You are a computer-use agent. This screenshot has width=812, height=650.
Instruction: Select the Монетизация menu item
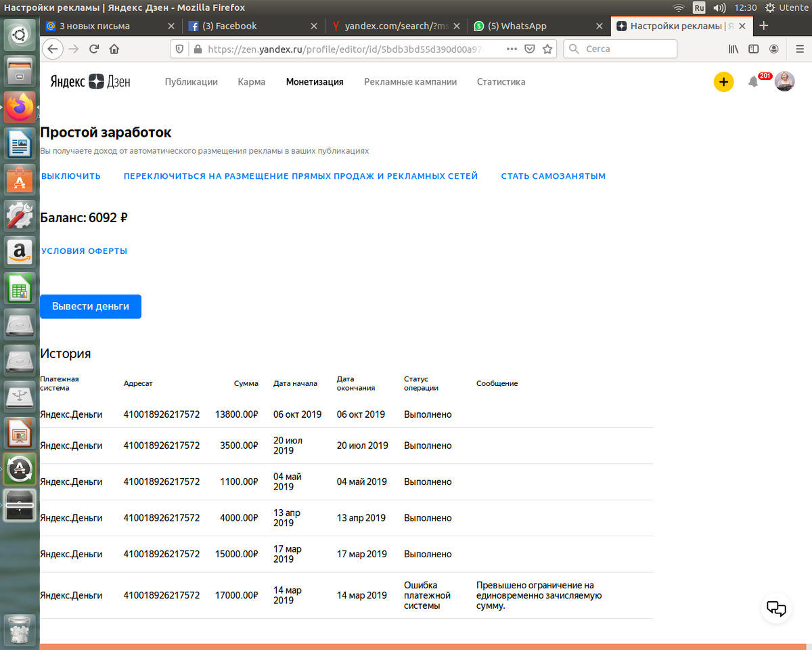315,82
